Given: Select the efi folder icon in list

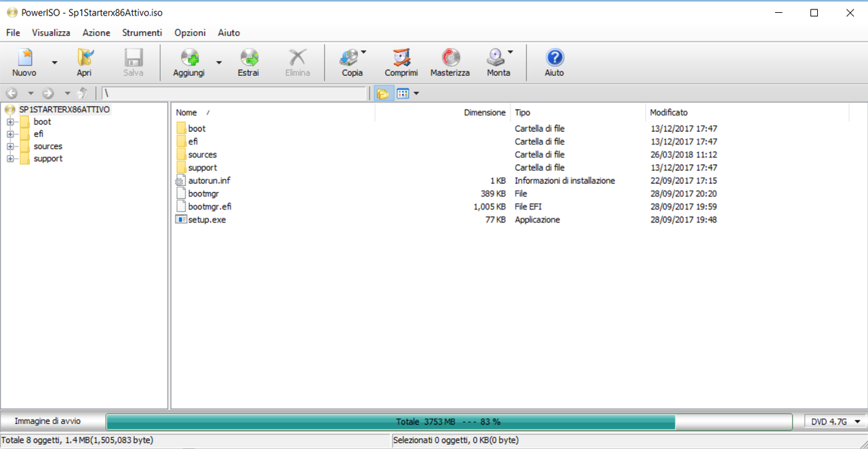Looking at the screenshot, I should point(181,141).
